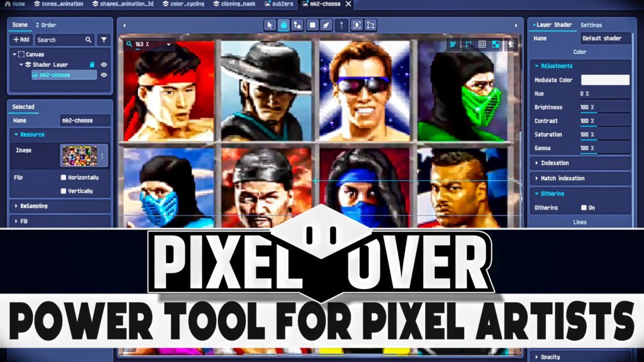Click the Search field in Scene panel

[65, 40]
